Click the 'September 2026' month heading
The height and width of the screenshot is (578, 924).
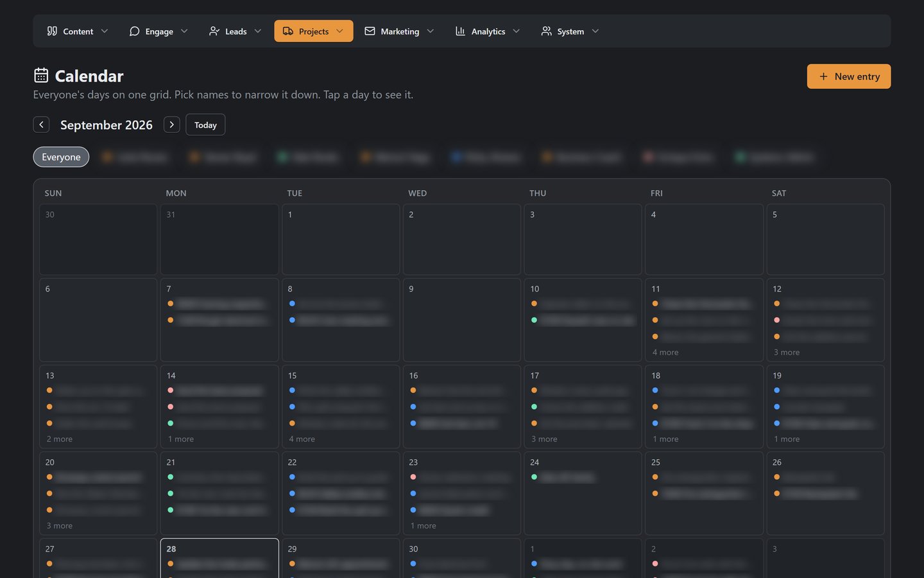(x=107, y=125)
